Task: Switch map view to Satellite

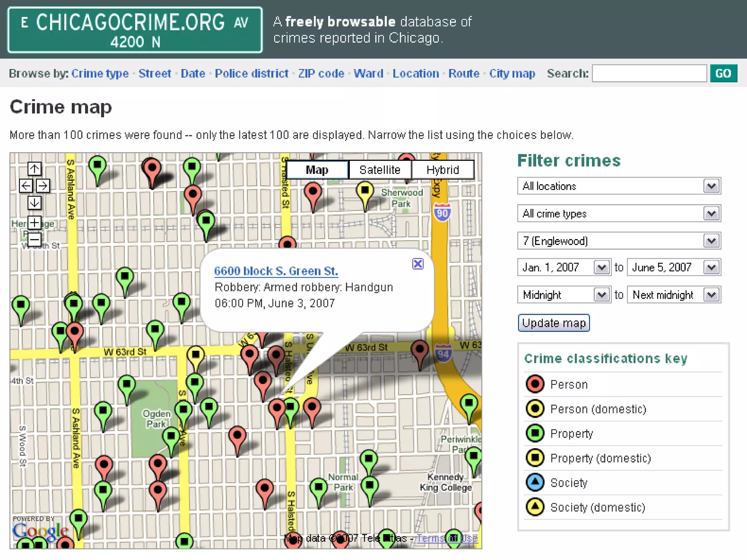Action: pyautogui.click(x=380, y=170)
